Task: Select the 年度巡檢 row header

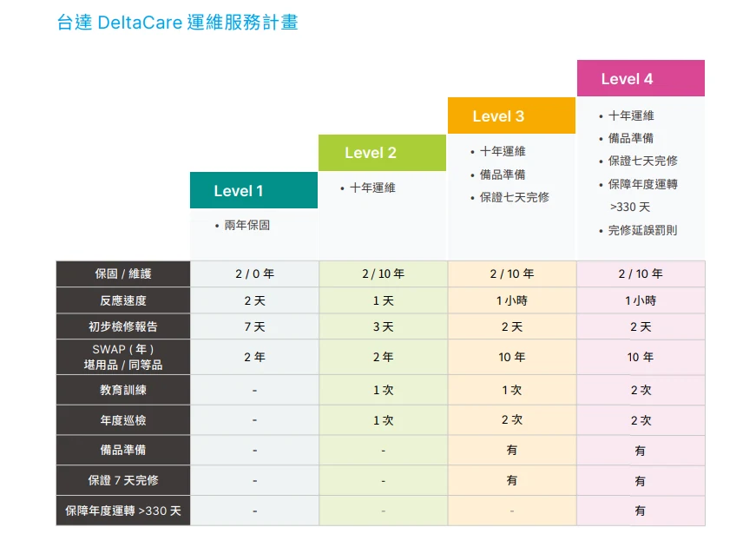Action: [123, 420]
